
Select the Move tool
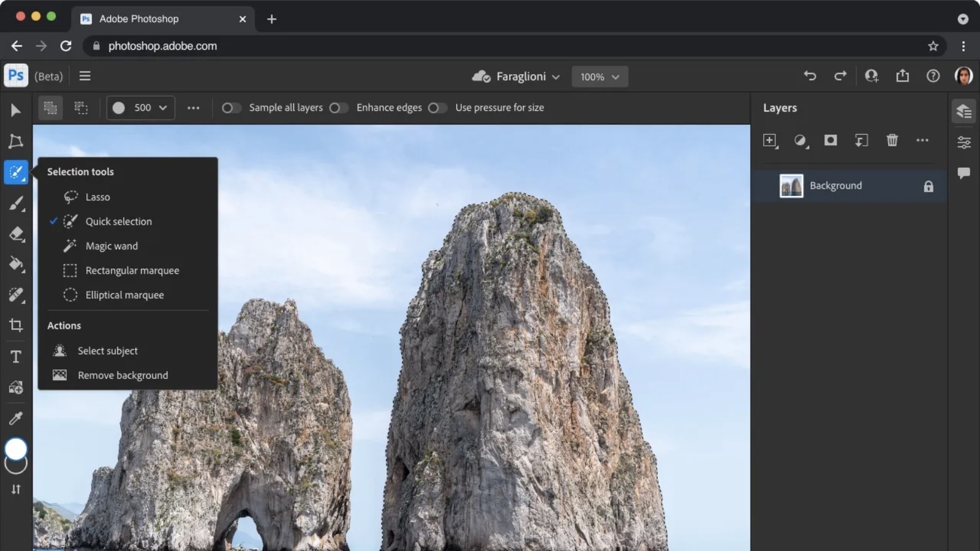click(x=16, y=110)
